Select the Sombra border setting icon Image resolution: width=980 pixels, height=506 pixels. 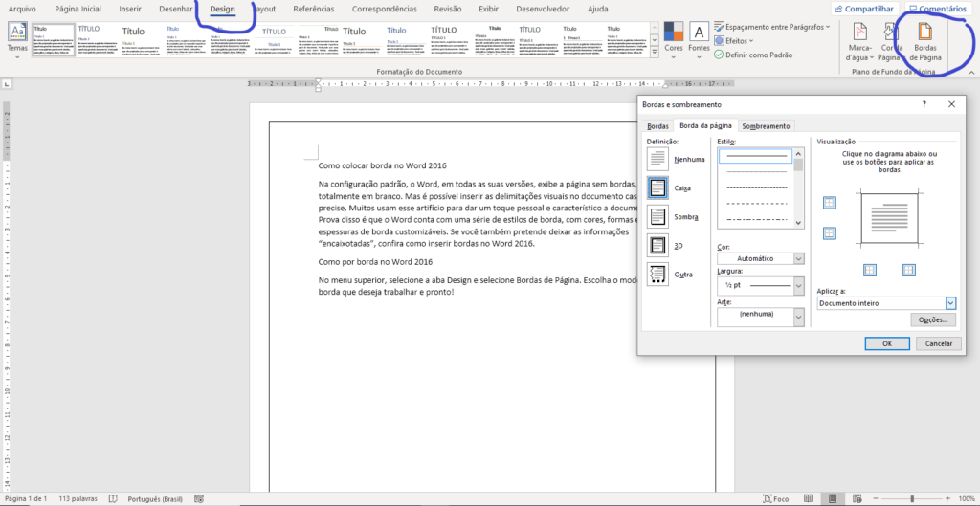pos(658,217)
